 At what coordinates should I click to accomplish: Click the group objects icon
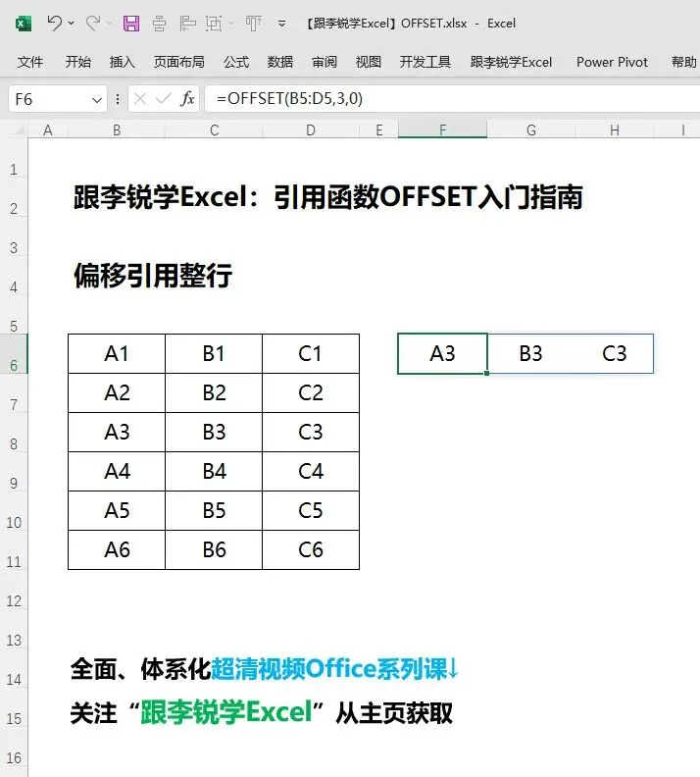[x=214, y=24]
